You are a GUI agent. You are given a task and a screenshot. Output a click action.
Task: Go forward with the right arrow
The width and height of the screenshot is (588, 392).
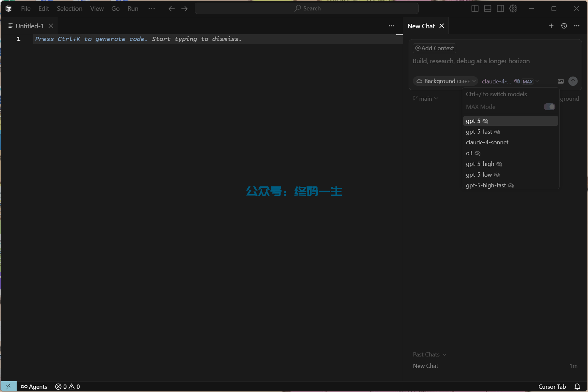click(185, 9)
